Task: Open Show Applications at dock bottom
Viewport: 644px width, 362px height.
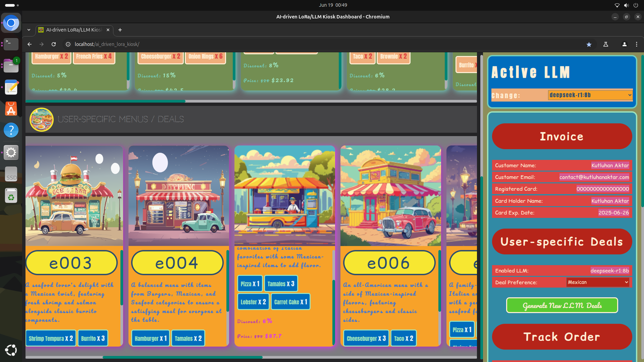Action: coord(11,350)
